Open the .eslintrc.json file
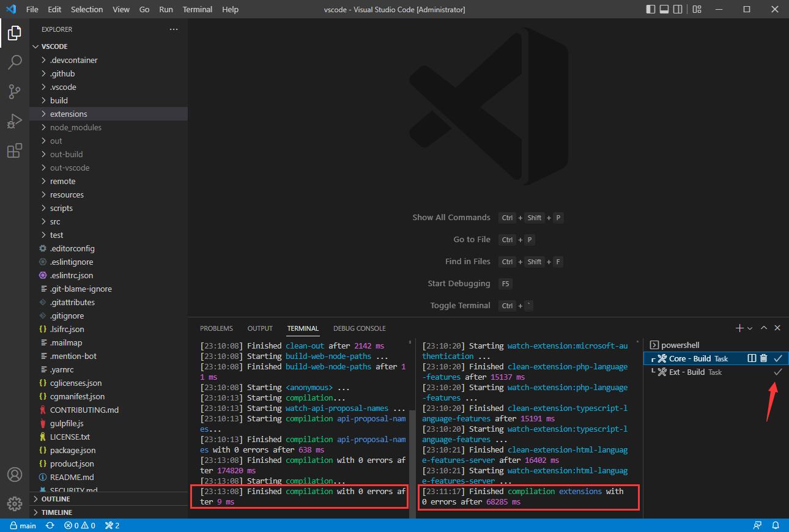Image resolution: width=789 pixels, height=532 pixels. [x=109, y=275]
